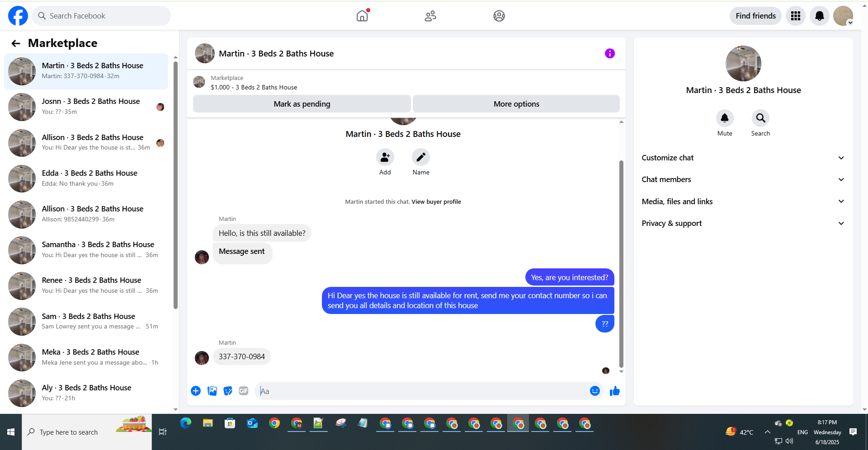The width and height of the screenshot is (868, 450).
Task: Open Meka conversation in Marketplace list
Action: click(86, 357)
